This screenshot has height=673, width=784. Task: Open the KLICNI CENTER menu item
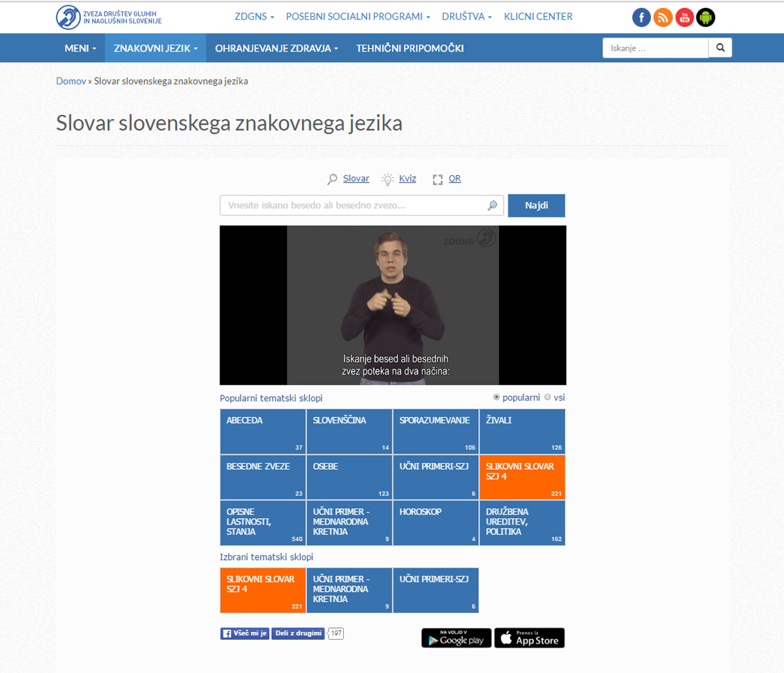click(538, 16)
